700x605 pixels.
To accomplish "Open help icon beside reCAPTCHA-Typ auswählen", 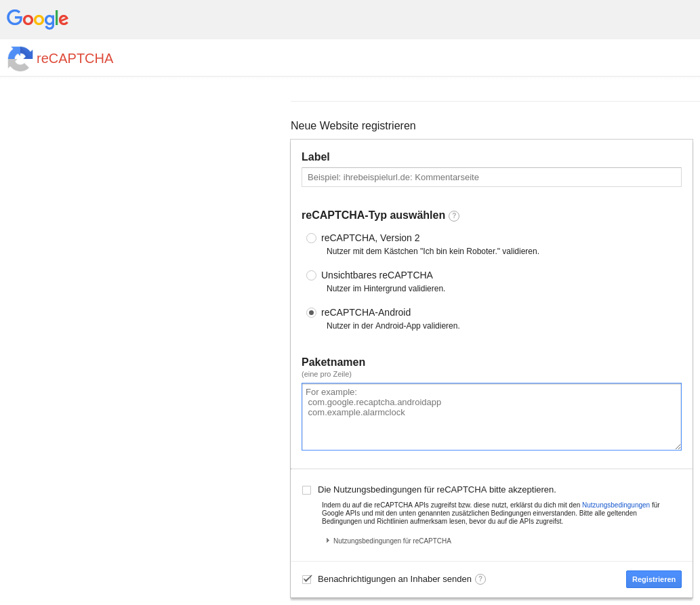I will 454,216.
